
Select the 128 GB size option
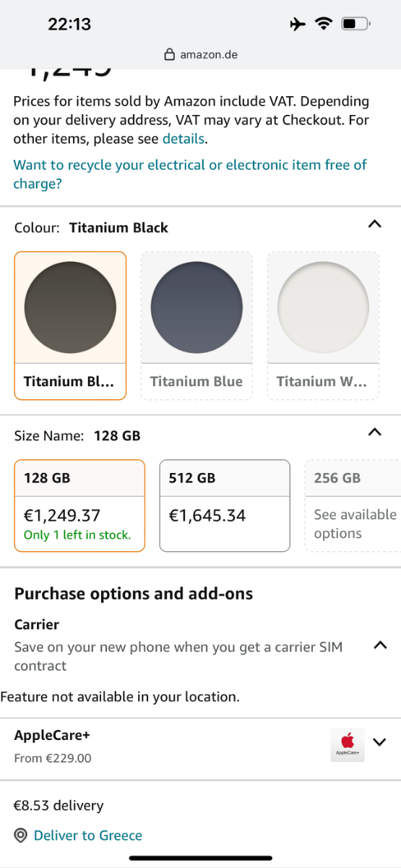click(79, 506)
